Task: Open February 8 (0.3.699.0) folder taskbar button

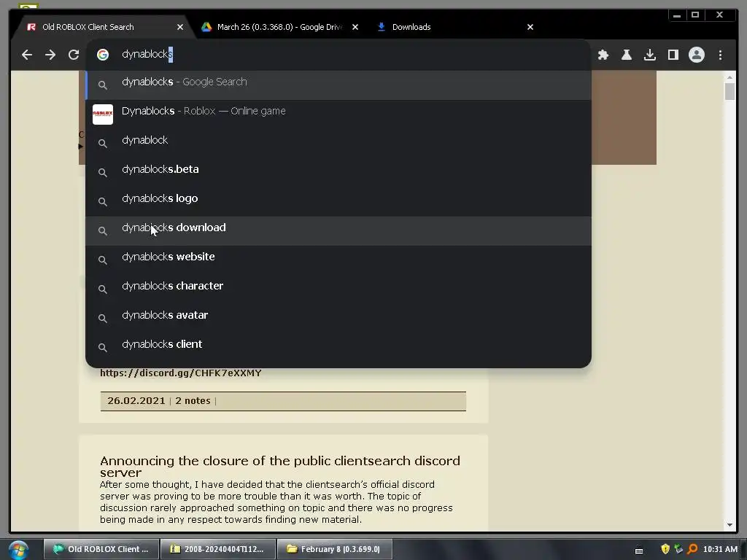Action: pos(334,549)
